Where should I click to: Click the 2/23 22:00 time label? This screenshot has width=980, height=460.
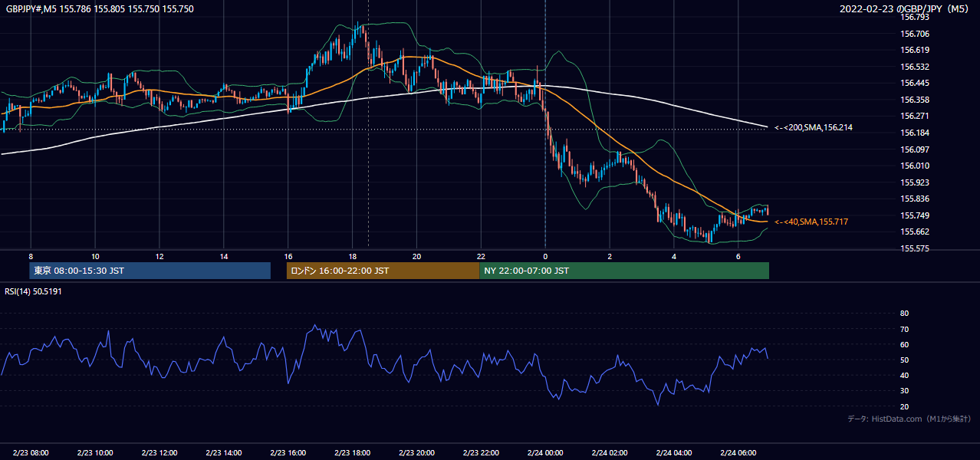click(482, 453)
